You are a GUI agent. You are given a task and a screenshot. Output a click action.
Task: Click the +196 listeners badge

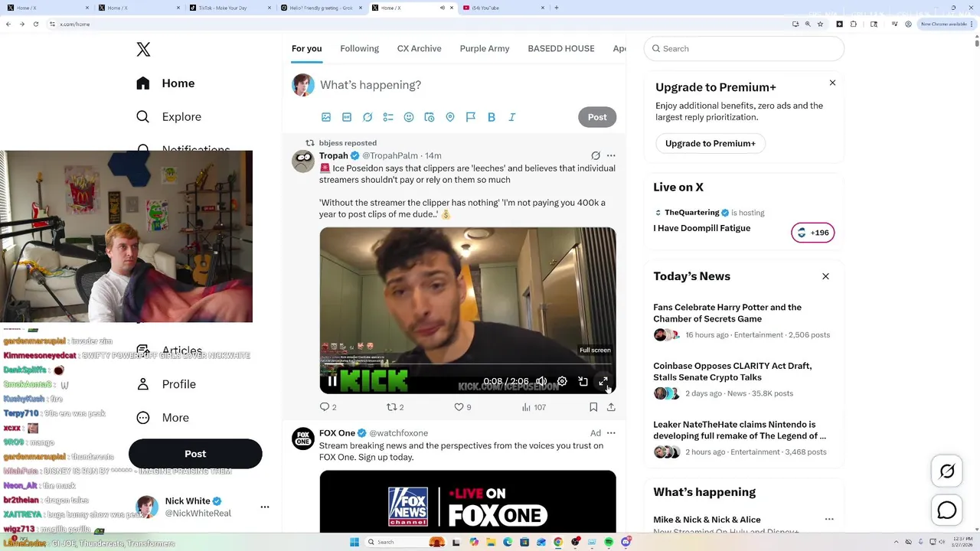point(813,233)
